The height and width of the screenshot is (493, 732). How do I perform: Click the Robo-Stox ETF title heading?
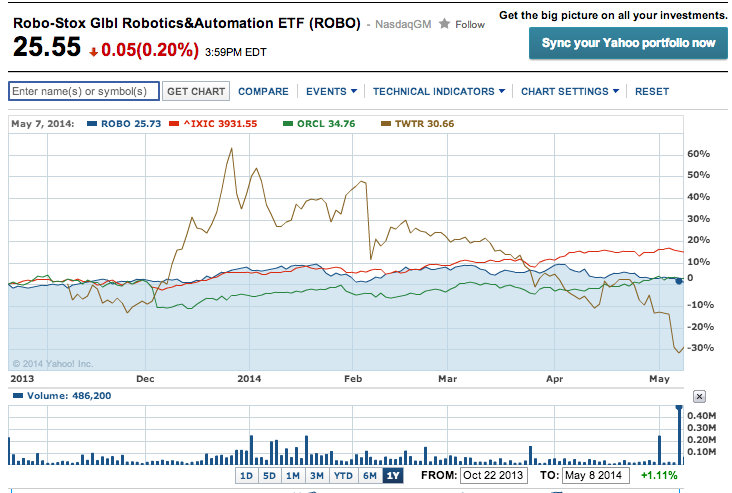pos(187,23)
